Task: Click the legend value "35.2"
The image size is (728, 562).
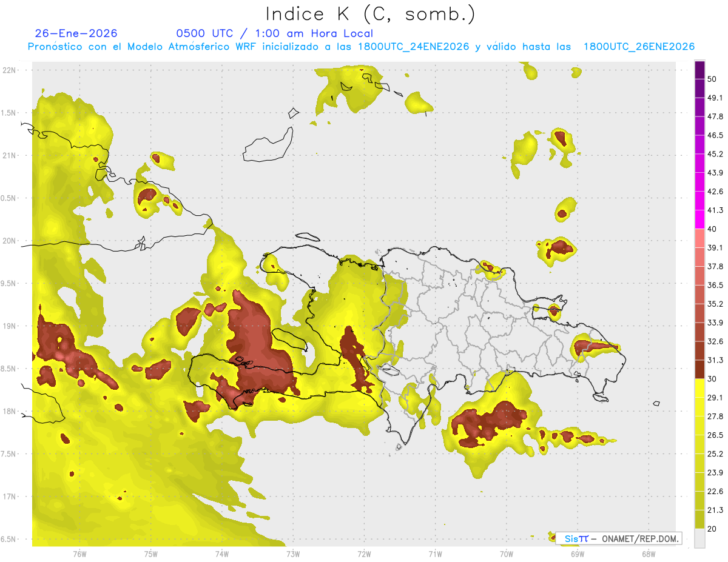Action: click(x=715, y=304)
